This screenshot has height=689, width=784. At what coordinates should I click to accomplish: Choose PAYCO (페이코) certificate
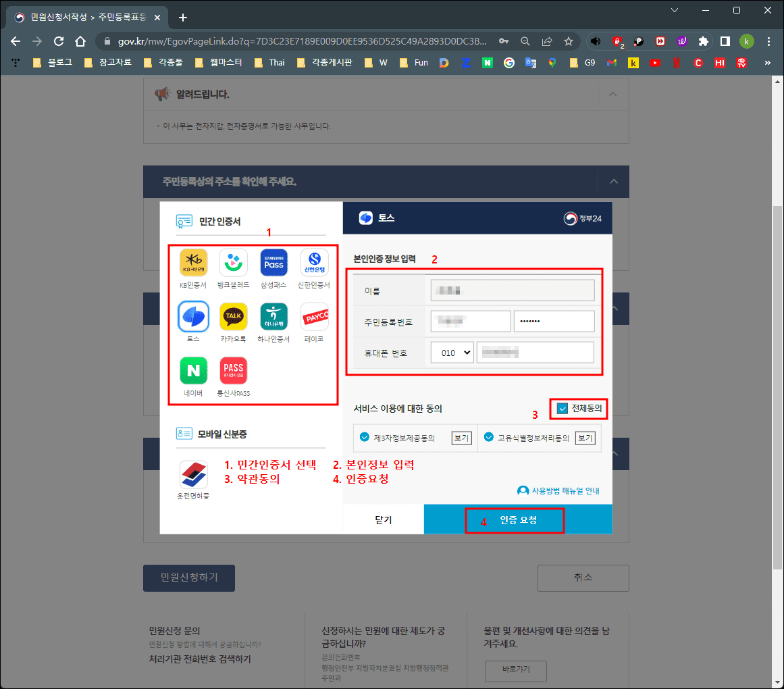pyautogui.click(x=314, y=317)
